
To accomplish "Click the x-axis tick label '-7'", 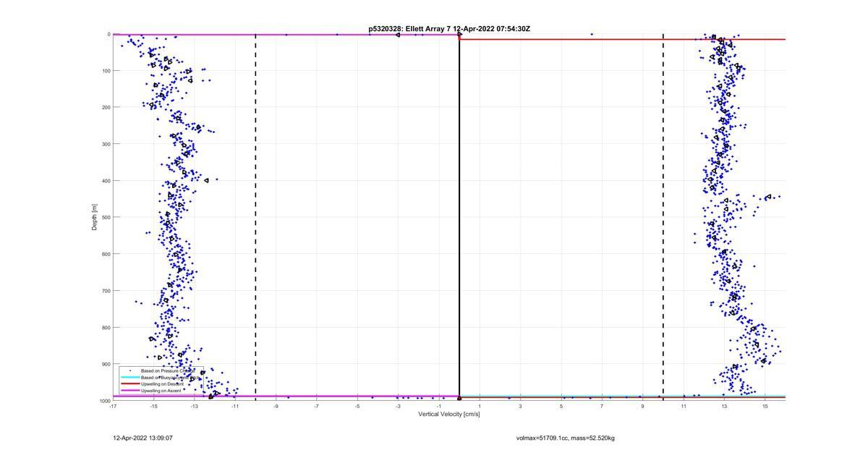I will (316, 407).
